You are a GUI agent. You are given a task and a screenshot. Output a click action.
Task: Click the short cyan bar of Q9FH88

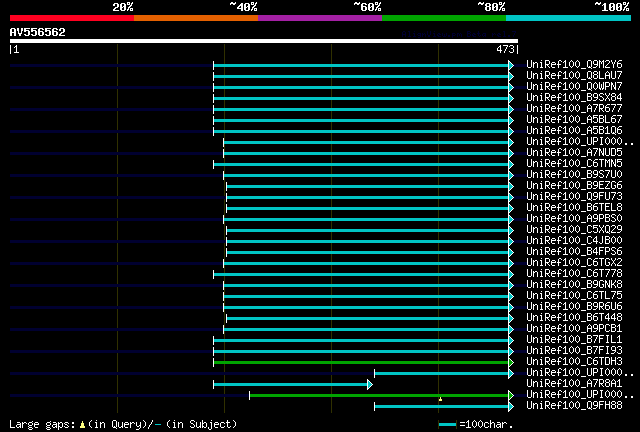(x=441, y=407)
